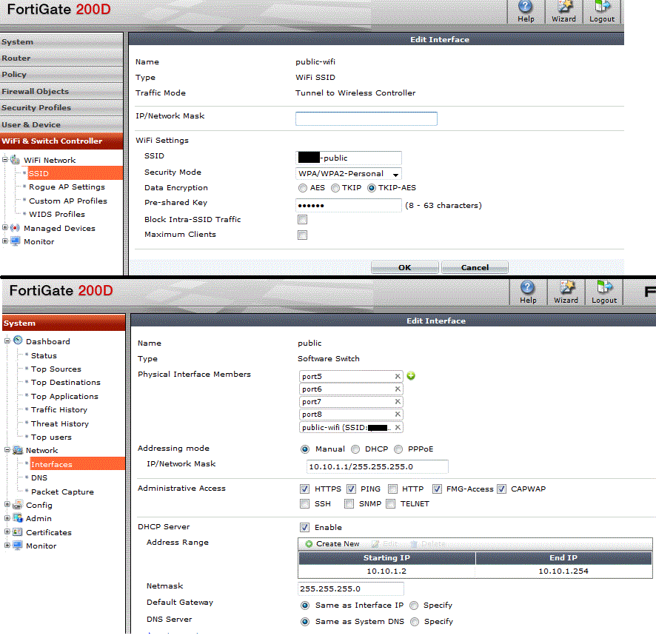
Task: Expand Monitor node under WiFi controller
Action: [x=5, y=241]
